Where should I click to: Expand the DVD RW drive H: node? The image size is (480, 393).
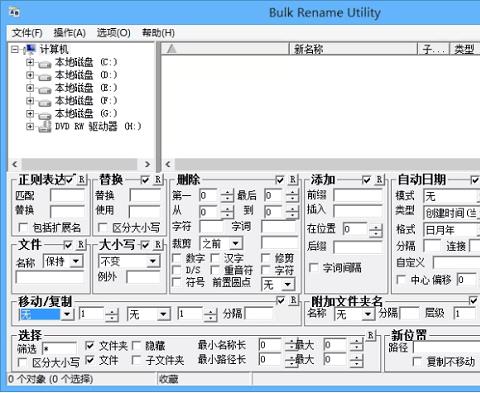pyautogui.click(x=30, y=126)
